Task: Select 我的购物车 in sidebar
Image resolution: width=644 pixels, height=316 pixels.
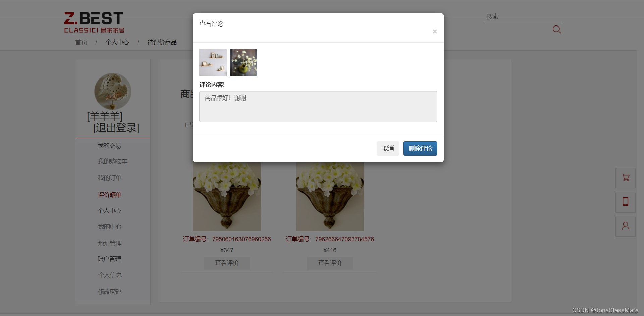Action: click(113, 161)
